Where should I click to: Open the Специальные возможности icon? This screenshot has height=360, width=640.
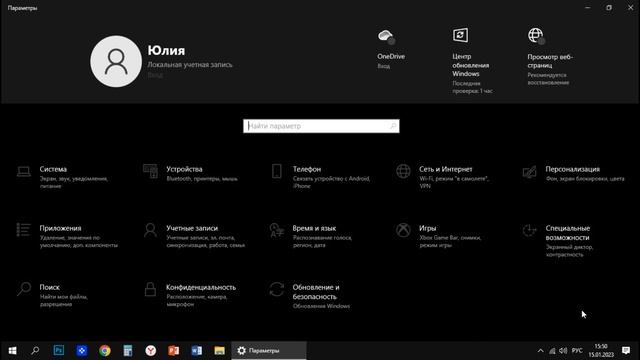coord(529,230)
